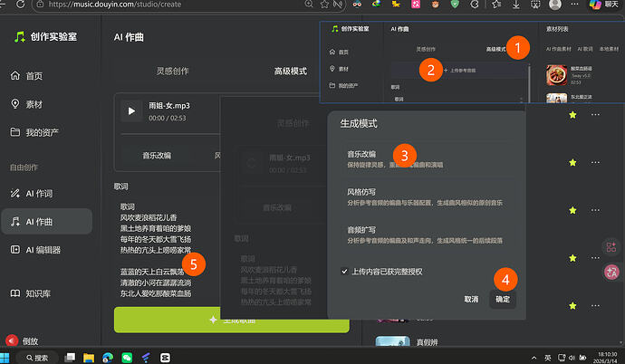
Task: Click the 酸菜血肠 dish thumbnail in inset
Action: tap(556, 75)
